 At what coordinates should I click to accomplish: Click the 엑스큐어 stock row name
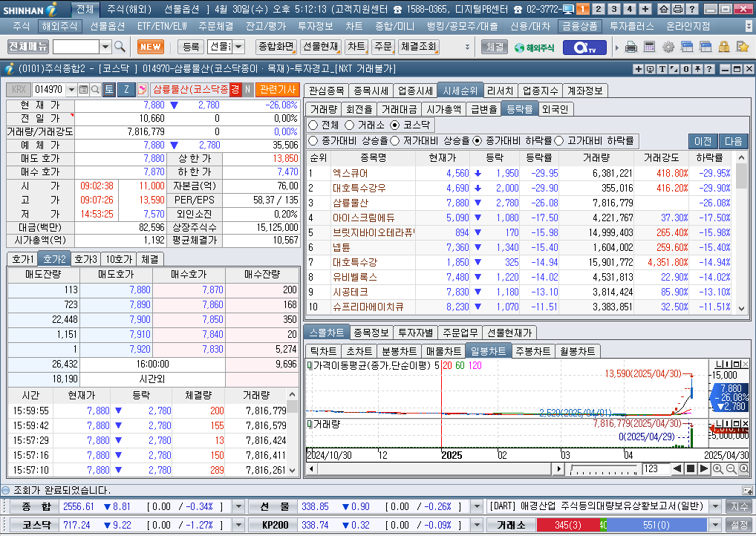[350, 173]
